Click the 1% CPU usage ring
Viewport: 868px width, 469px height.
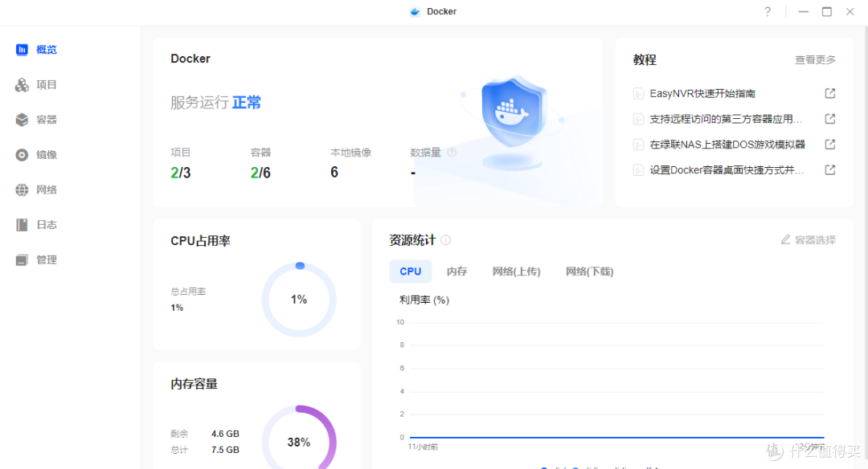point(299,300)
